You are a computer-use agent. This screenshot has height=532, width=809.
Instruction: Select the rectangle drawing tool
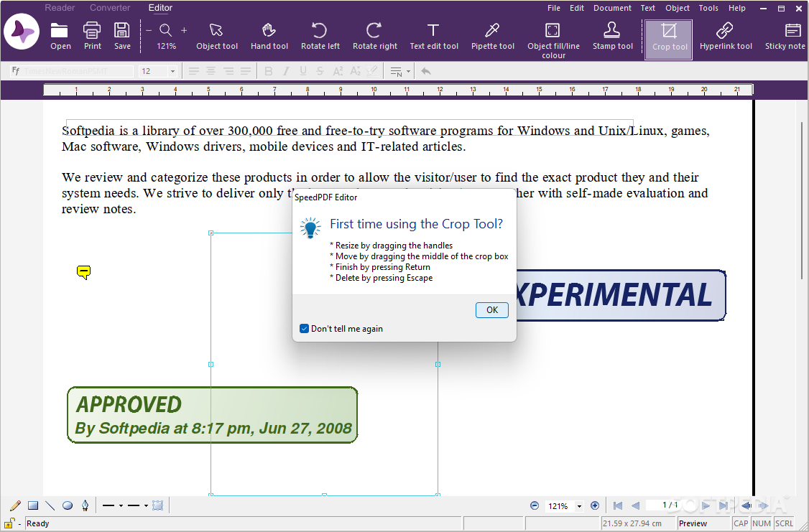pyautogui.click(x=33, y=505)
